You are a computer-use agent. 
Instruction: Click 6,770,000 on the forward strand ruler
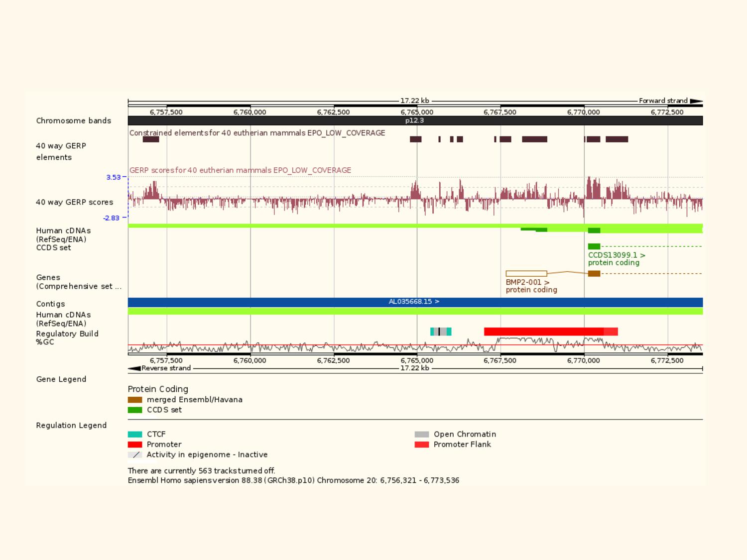[584, 112]
